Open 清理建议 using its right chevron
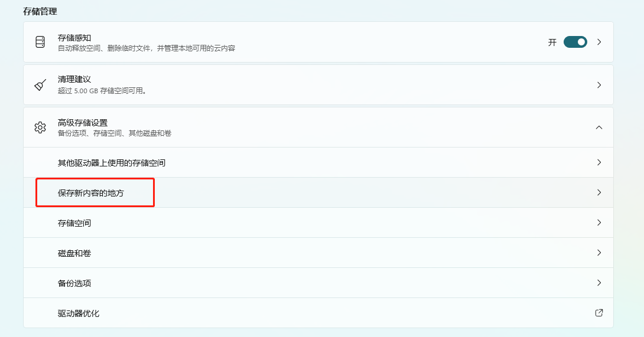The height and width of the screenshot is (337, 644). point(599,85)
